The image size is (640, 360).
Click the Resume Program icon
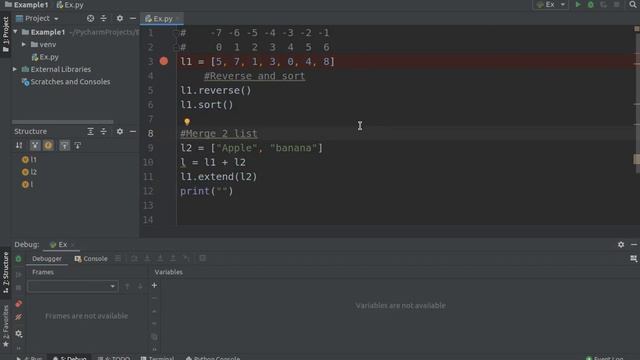pyautogui.click(x=18, y=275)
